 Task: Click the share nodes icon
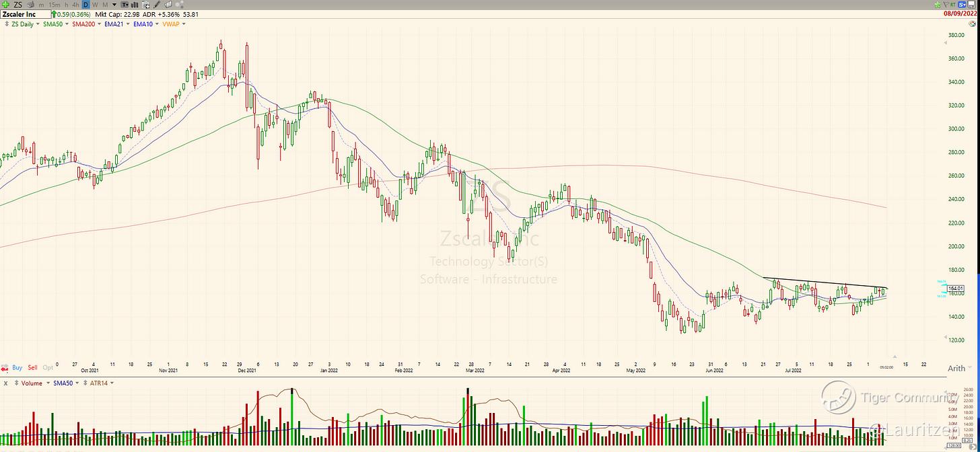(179, 5)
